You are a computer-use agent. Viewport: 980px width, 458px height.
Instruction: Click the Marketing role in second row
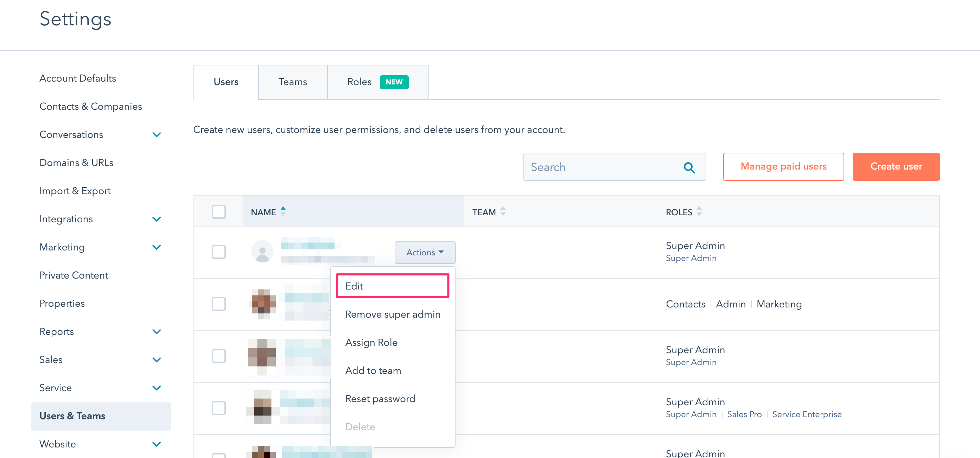tap(779, 304)
